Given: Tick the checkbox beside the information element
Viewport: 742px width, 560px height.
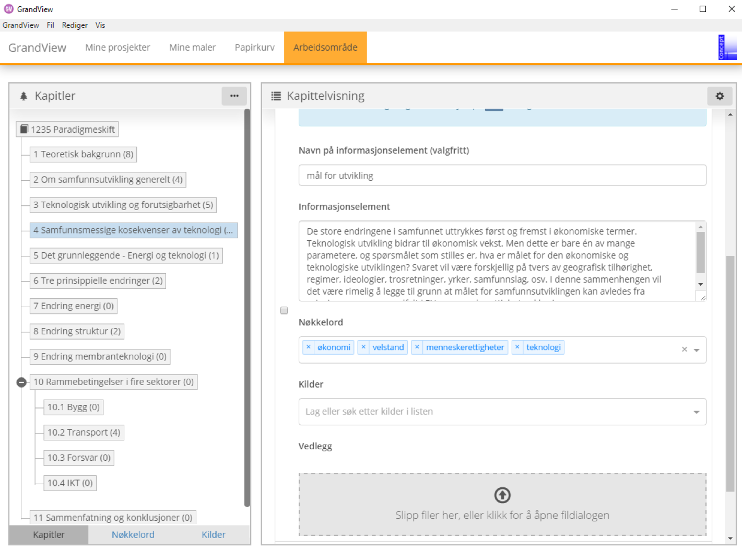Looking at the screenshot, I should pos(284,310).
